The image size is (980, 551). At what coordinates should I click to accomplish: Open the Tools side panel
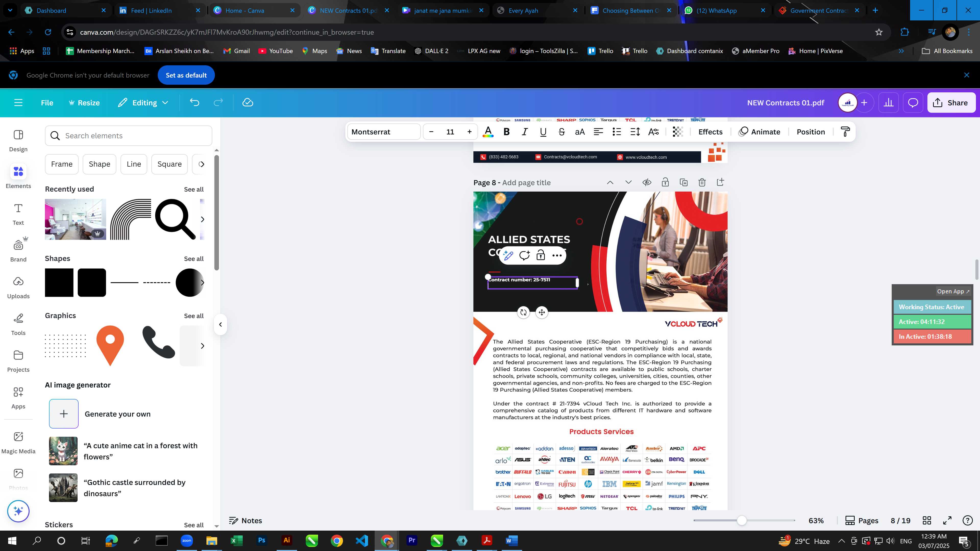[18, 324]
